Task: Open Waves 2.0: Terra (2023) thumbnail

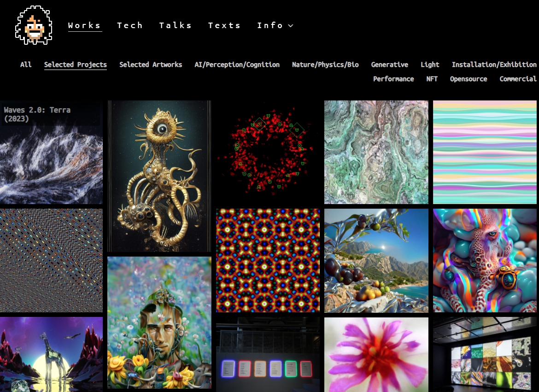Action: tap(51, 152)
